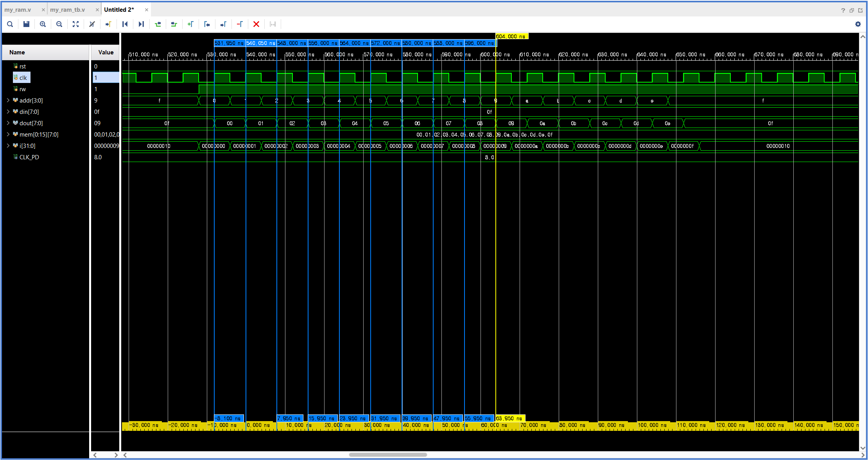Expand the i[31:0] signal
The height and width of the screenshot is (461, 868).
pyautogui.click(x=8, y=146)
